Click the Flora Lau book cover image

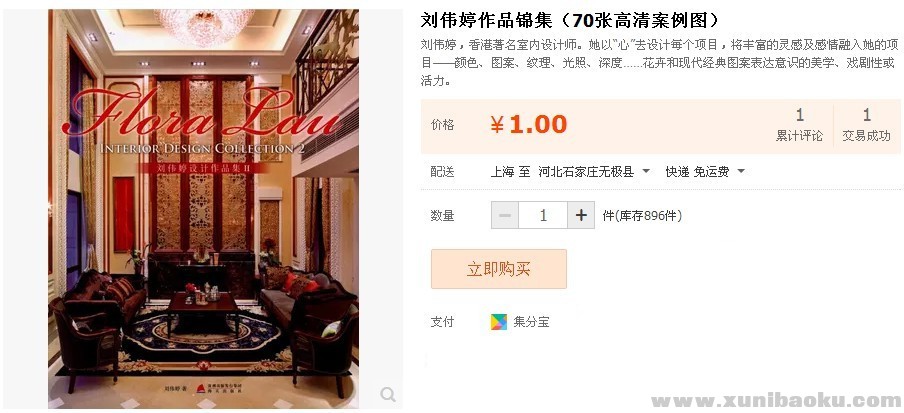[x=204, y=209]
